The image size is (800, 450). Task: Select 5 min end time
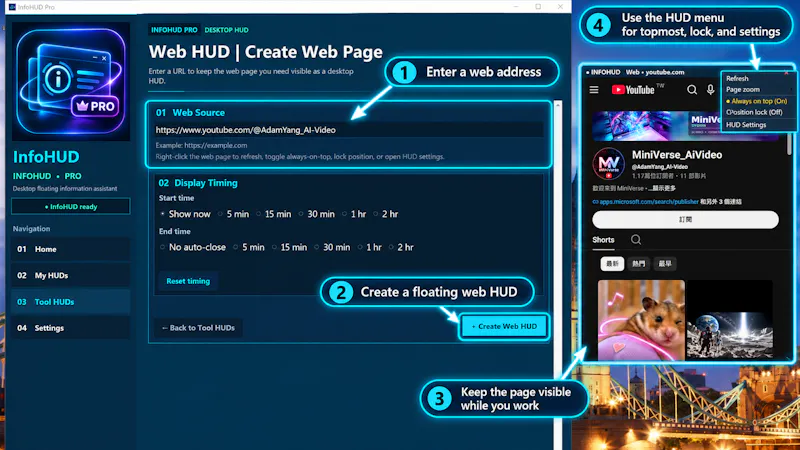[x=249, y=247]
